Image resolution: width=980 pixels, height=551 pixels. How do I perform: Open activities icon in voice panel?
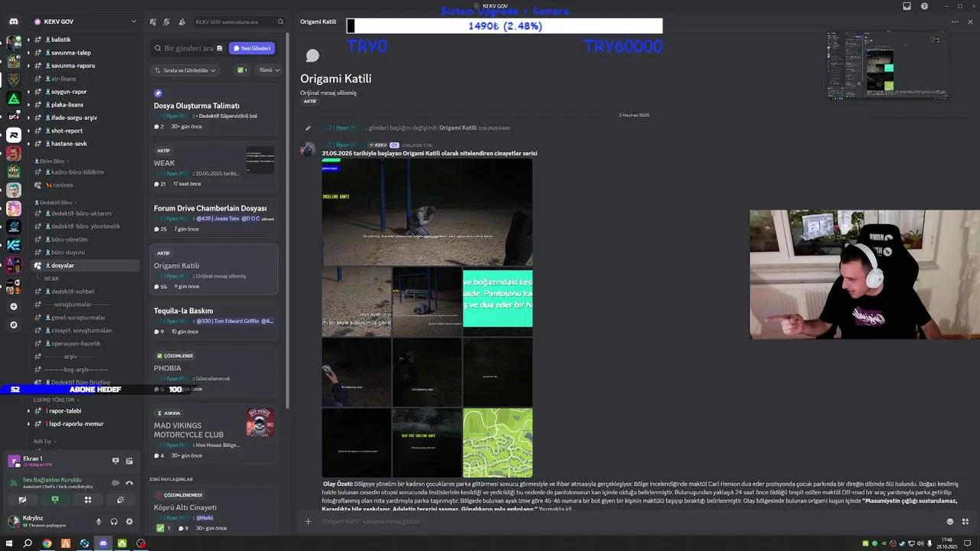(88, 500)
